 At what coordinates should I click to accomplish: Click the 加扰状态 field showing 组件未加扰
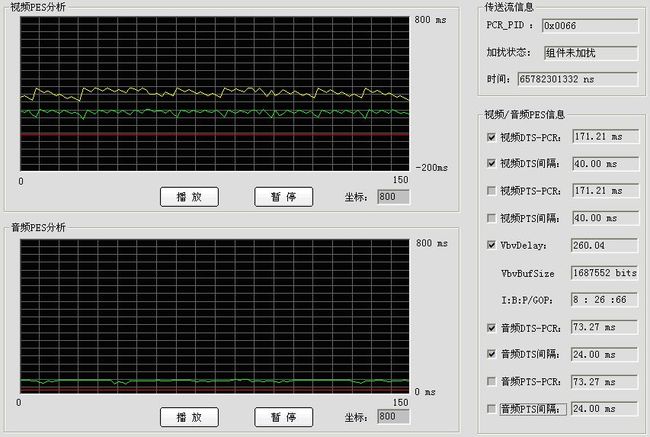click(591, 53)
